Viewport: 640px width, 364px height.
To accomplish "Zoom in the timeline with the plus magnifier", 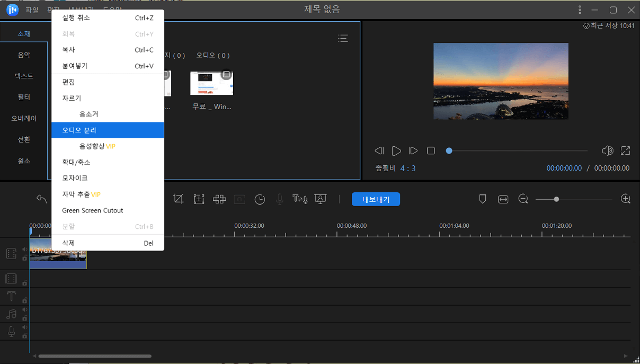I will [626, 199].
